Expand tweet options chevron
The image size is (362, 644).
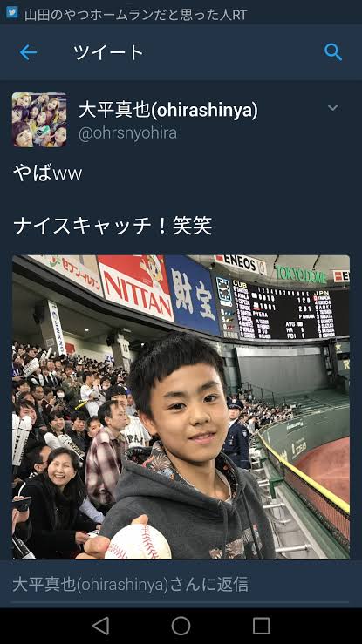tap(333, 107)
